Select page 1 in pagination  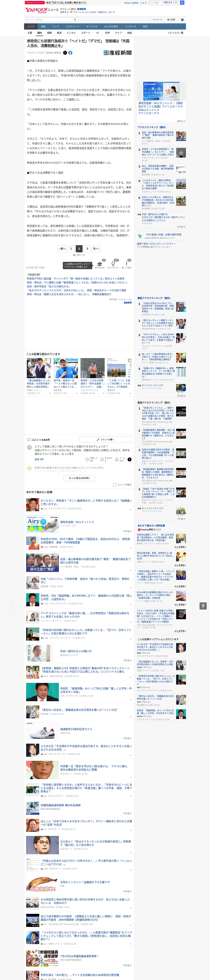(71, 248)
